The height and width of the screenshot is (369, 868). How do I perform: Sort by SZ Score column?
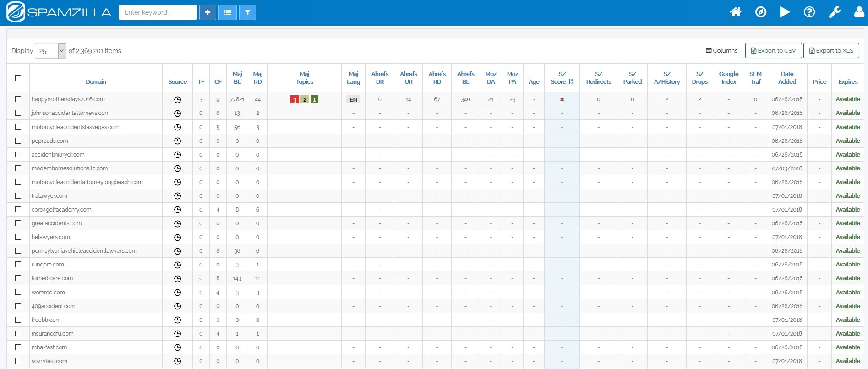click(562, 78)
